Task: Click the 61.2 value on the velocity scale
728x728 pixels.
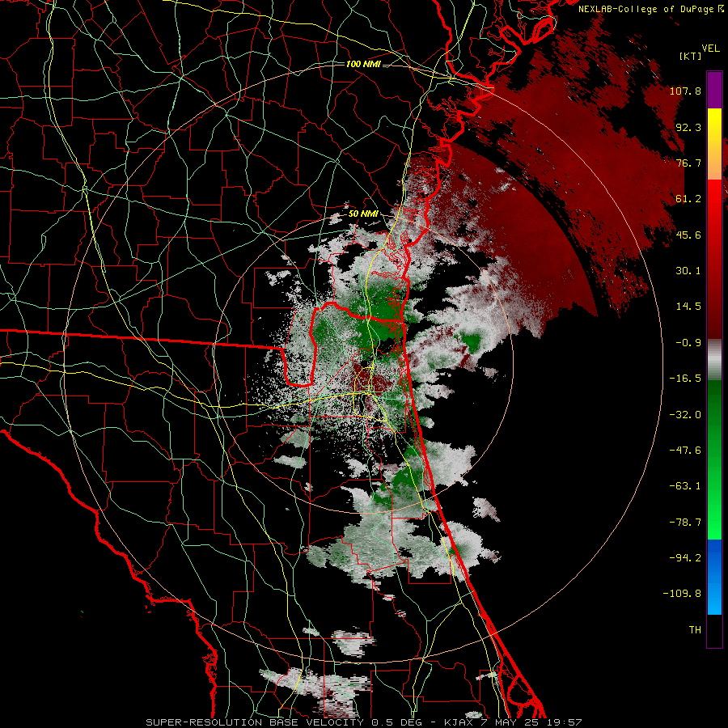Action: [688, 199]
